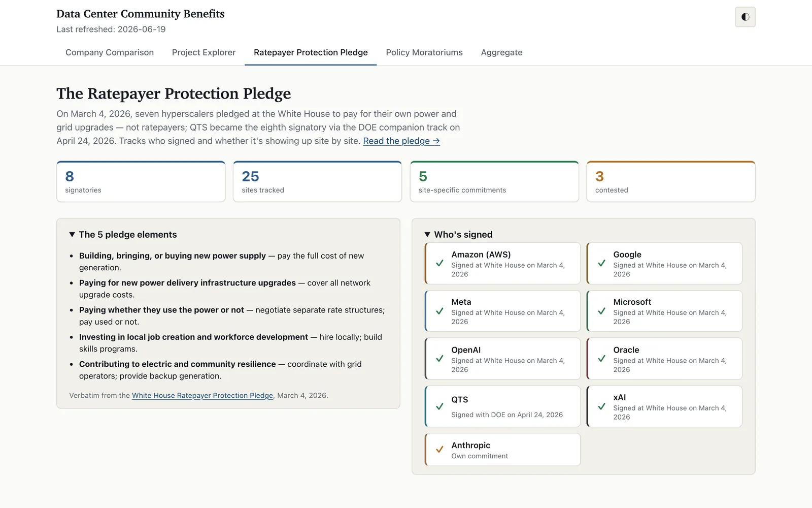Click 'Last refreshed: 2026-06-19' text
Viewport: 812px width, 508px height.
pyautogui.click(x=111, y=29)
